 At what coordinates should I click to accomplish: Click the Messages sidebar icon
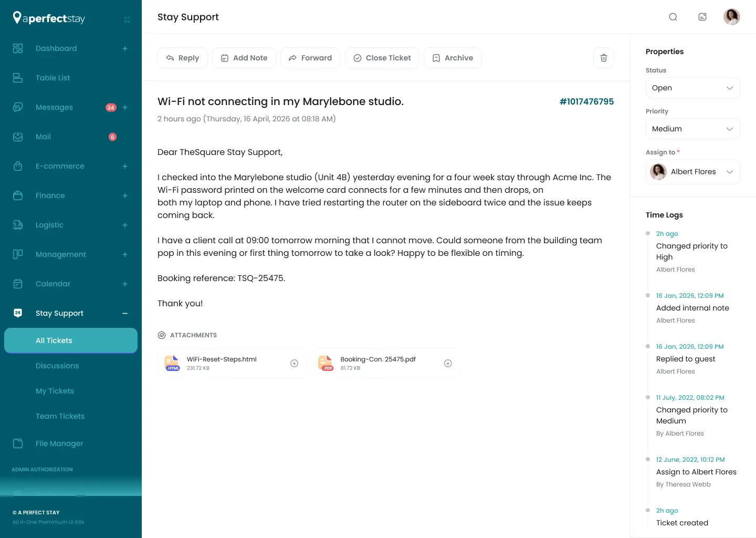(x=18, y=107)
